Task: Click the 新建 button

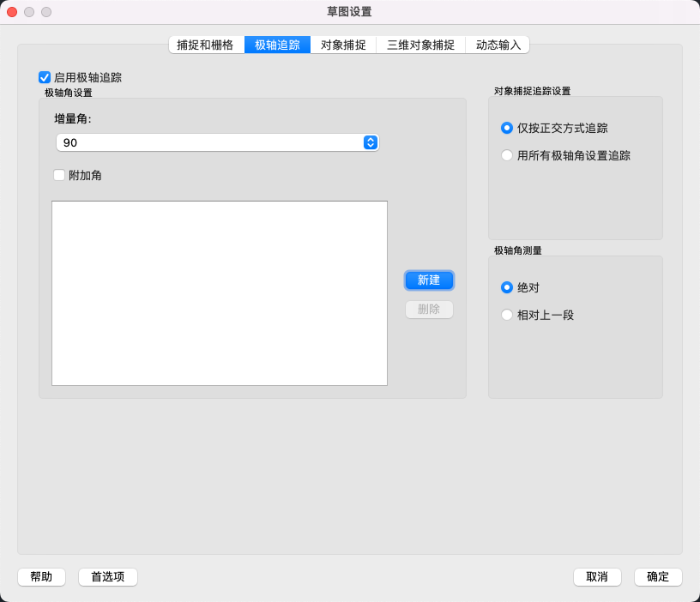Action: (x=429, y=280)
